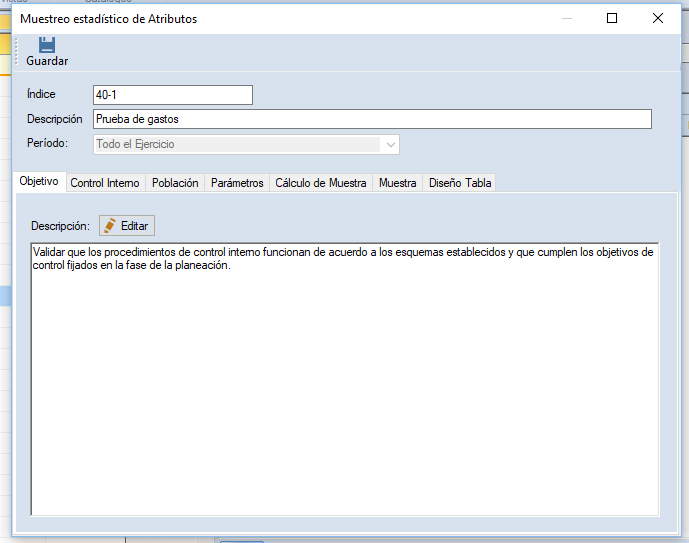Select the Parámetros tab
The width and height of the screenshot is (689, 543).
(x=237, y=183)
